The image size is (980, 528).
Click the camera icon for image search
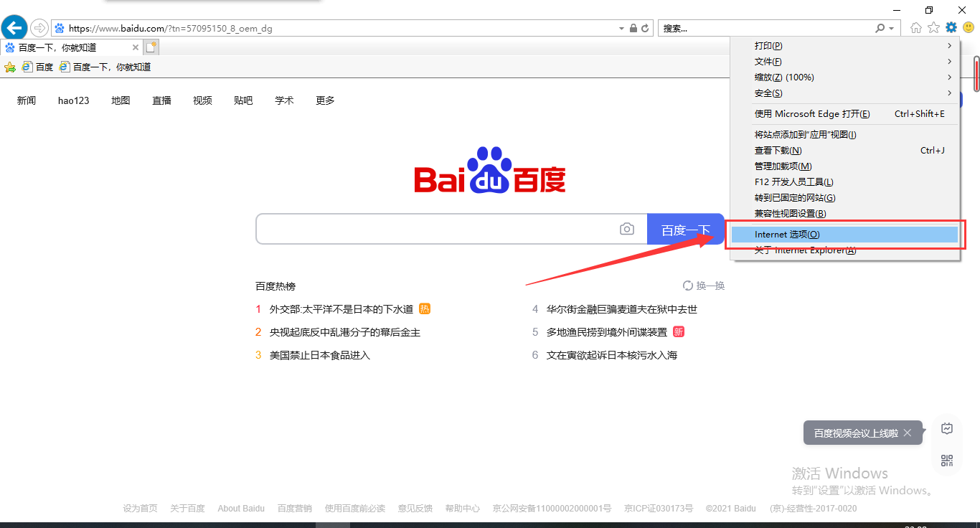[627, 228]
